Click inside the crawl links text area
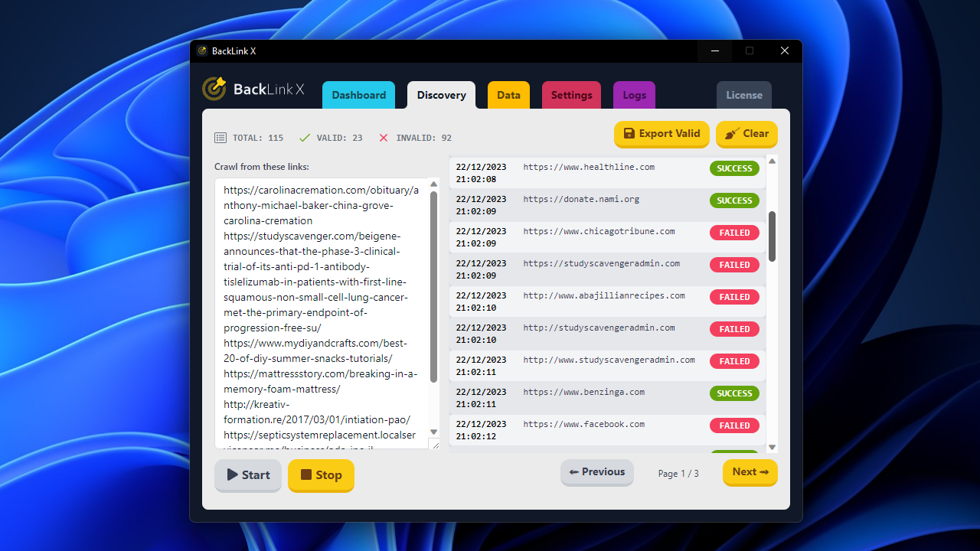Viewport: 980px width, 551px height. pos(322,306)
